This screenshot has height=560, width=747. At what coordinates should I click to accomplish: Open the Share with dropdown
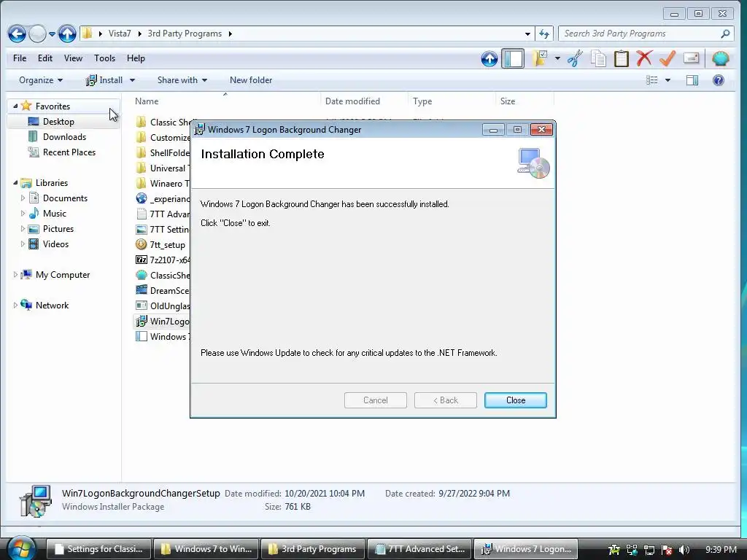tap(182, 80)
